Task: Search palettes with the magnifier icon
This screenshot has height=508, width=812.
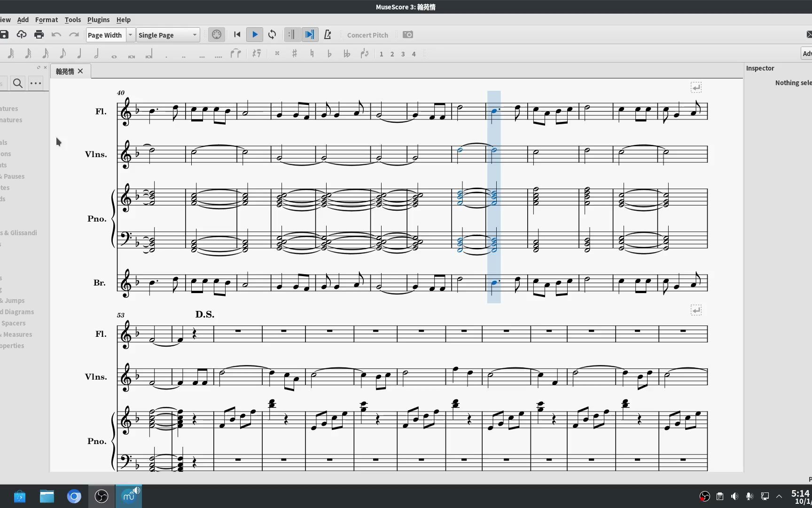Action: point(18,83)
